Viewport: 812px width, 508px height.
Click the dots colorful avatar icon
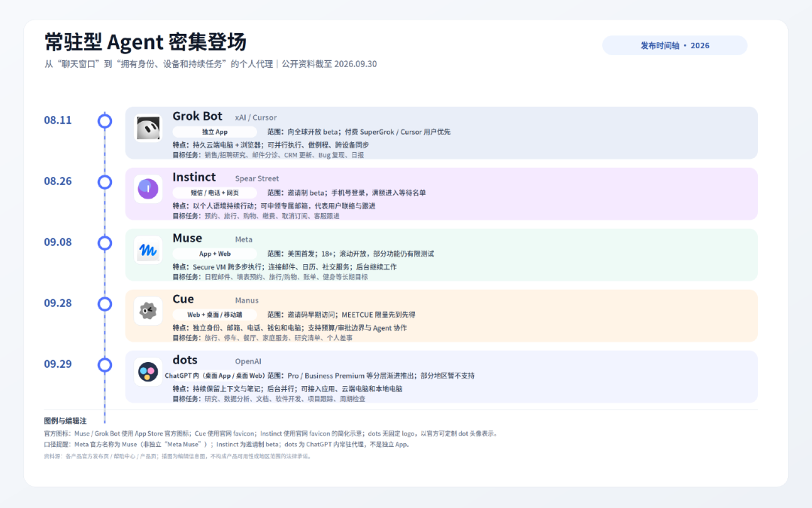click(x=148, y=372)
